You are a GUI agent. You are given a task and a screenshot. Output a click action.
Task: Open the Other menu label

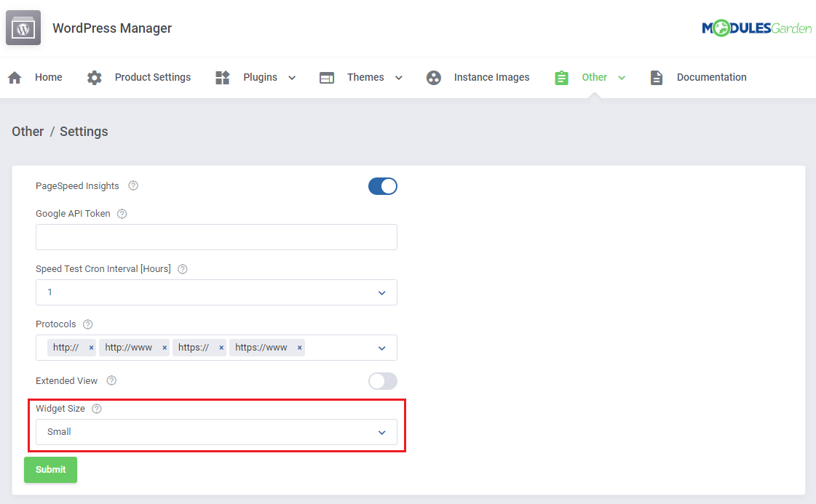pos(594,77)
